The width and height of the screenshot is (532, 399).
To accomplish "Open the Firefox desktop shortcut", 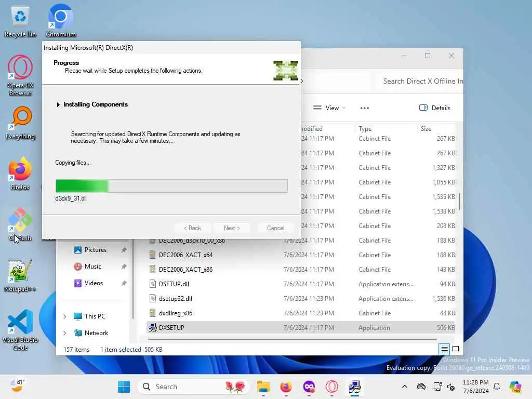I will [20, 174].
